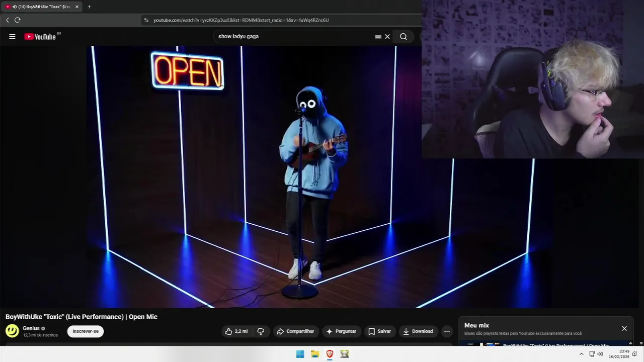Go to YouTube home via logo
644x362 pixels.
(40, 37)
